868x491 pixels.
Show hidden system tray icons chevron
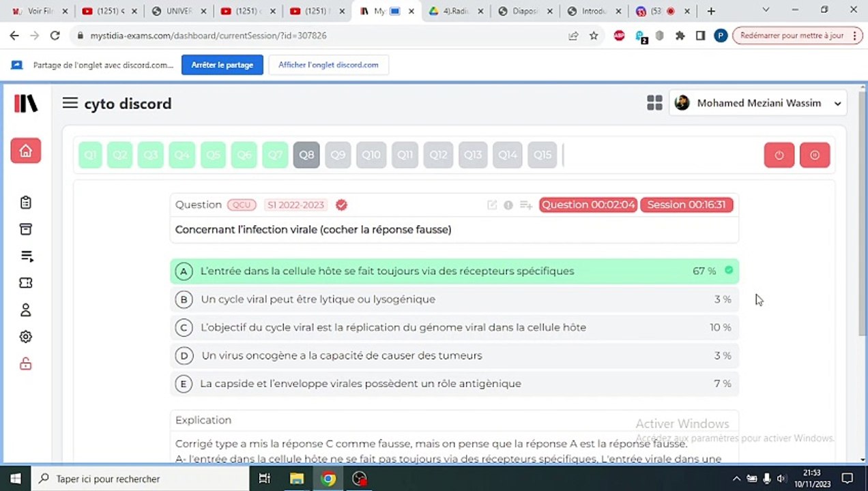[x=736, y=479]
